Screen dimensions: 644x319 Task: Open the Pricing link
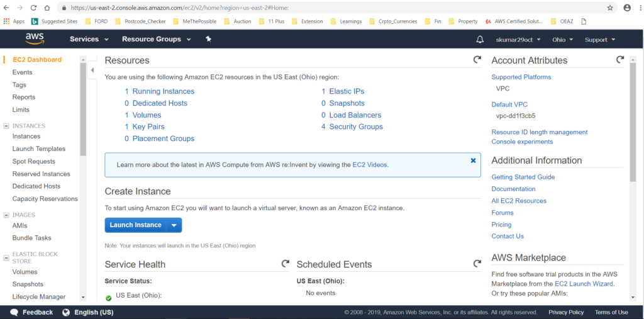(x=501, y=225)
